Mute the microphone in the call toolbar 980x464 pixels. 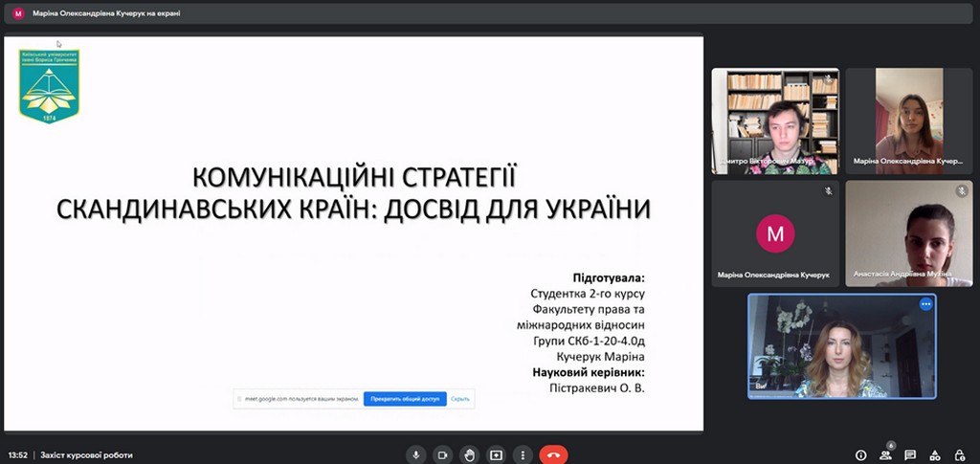pos(415,454)
